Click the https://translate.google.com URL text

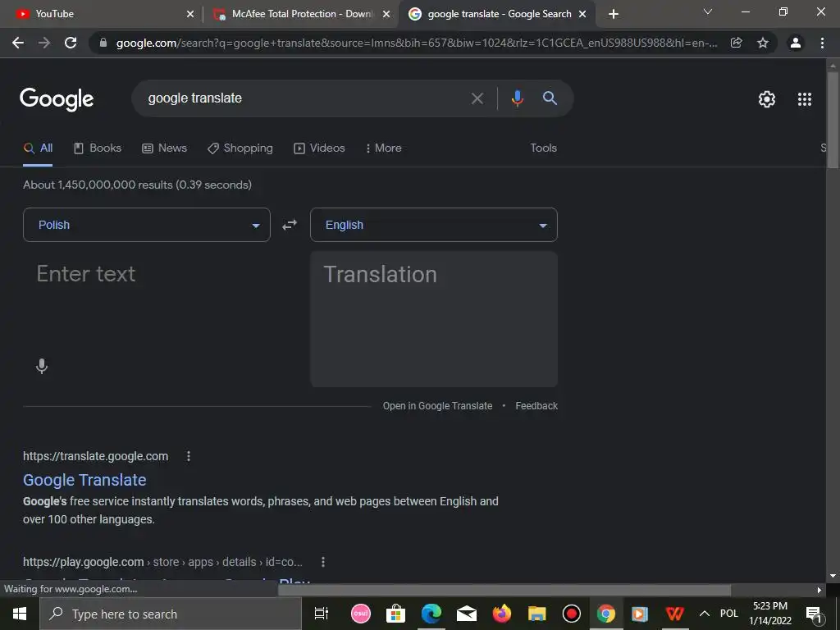pyautogui.click(x=95, y=456)
